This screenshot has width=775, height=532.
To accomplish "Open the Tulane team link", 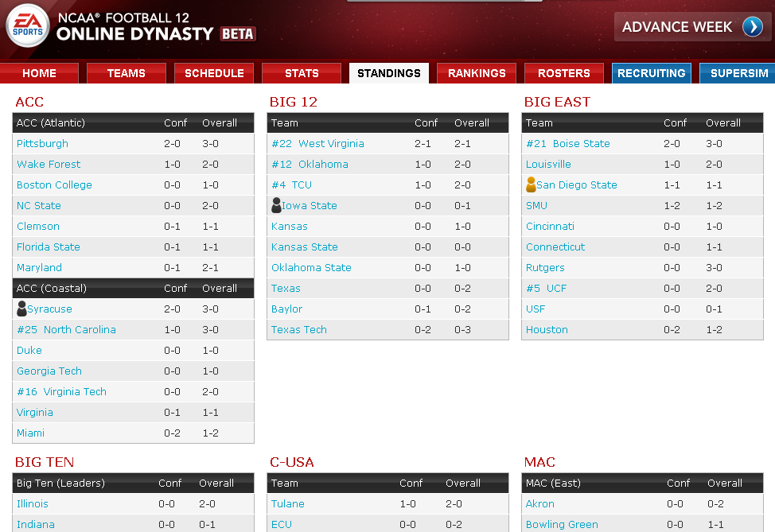I will pyautogui.click(x=288, y=504).
